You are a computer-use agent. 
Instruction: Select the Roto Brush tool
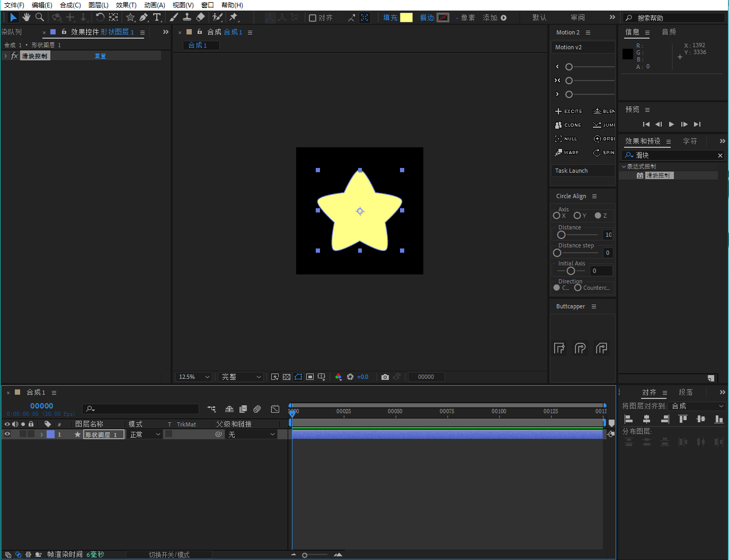[217, 17]
